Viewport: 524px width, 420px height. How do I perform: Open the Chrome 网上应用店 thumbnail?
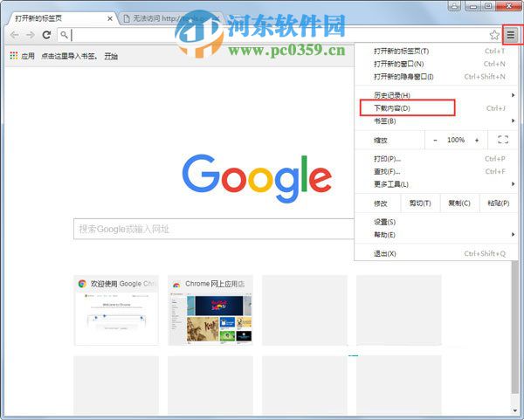click(x=210, y=310)
